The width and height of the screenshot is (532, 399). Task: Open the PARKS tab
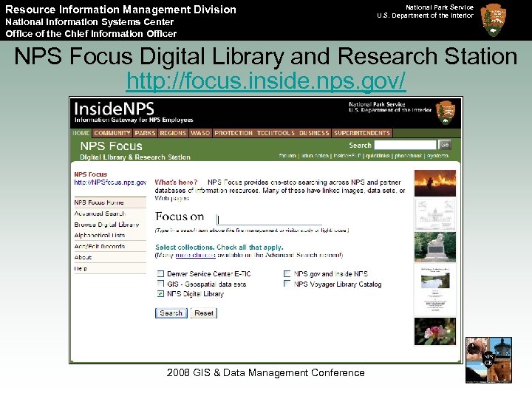click(x=145, y=133)
